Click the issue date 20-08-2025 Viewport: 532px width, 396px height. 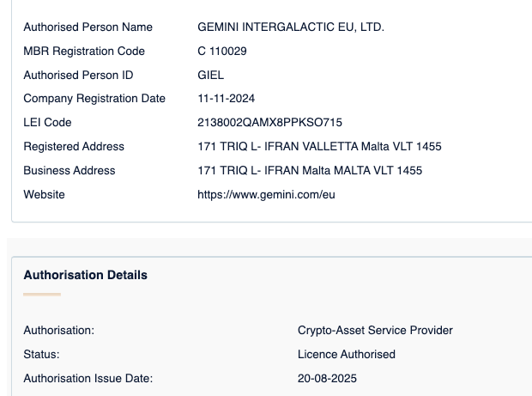coord(327,379)
